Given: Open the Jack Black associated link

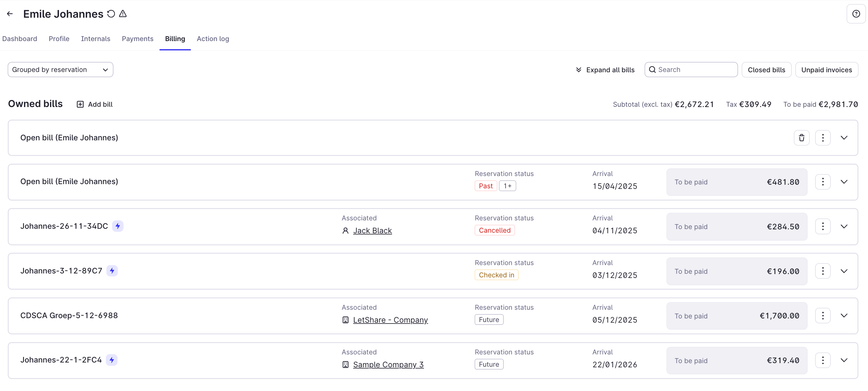Looking at the screenshot, I should tap(372, 231).
